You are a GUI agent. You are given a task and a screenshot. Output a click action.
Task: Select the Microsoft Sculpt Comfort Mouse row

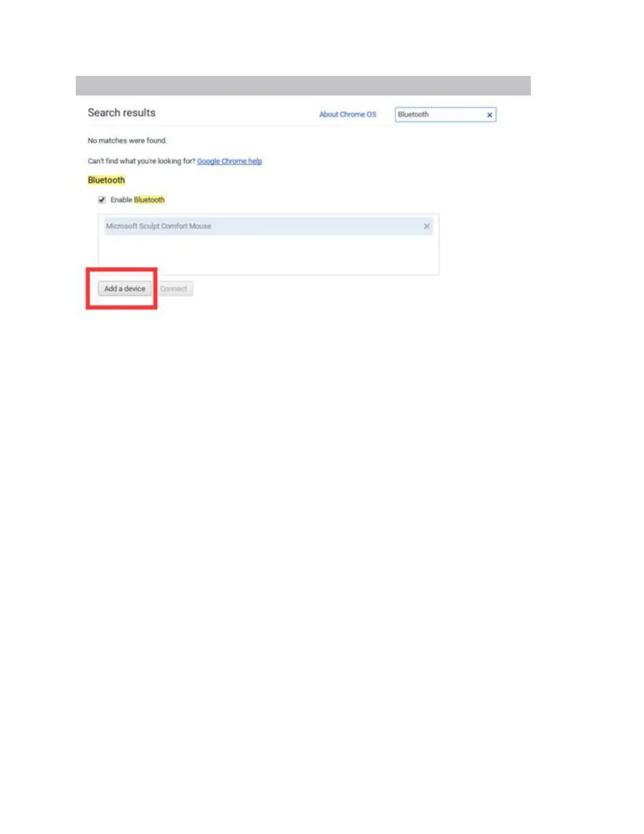pos(268,226)
